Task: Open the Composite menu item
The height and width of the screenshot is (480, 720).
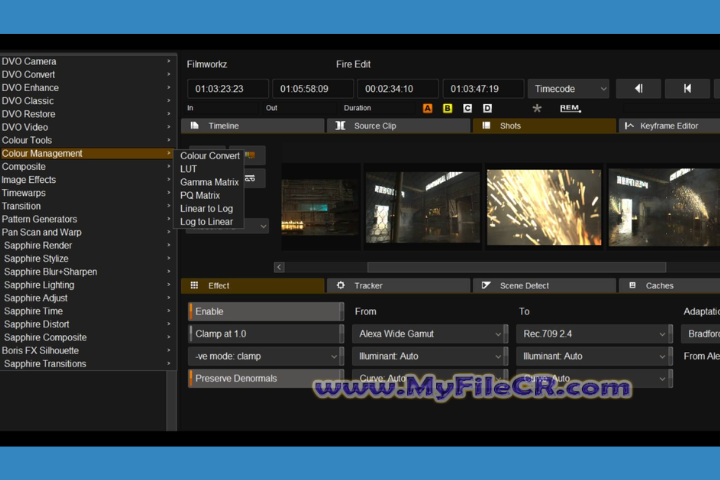Action: click(86, 167)
